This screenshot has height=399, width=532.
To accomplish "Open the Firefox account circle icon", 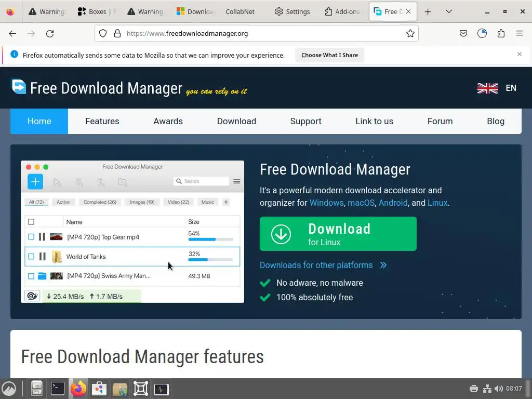I will (x=482, y=33).
